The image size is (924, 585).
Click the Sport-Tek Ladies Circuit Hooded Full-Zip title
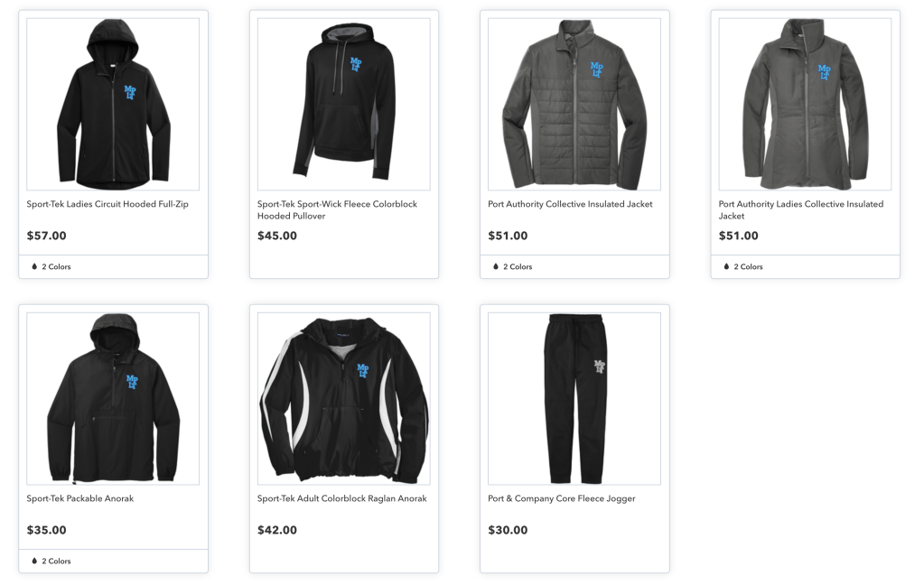click(107, 204)
